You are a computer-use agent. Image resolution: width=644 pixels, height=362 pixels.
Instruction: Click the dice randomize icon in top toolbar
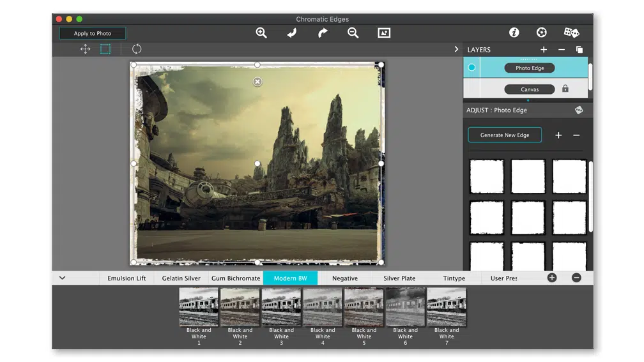coord(571,33)
